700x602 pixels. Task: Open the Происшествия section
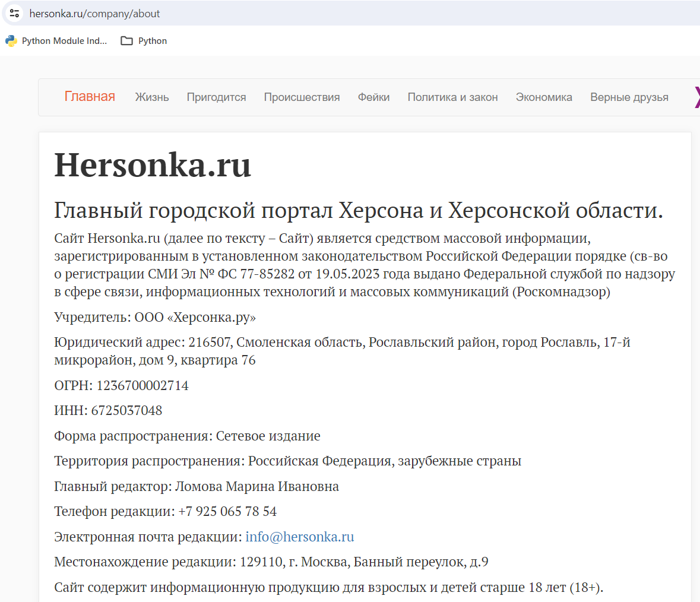pos(302,97)
